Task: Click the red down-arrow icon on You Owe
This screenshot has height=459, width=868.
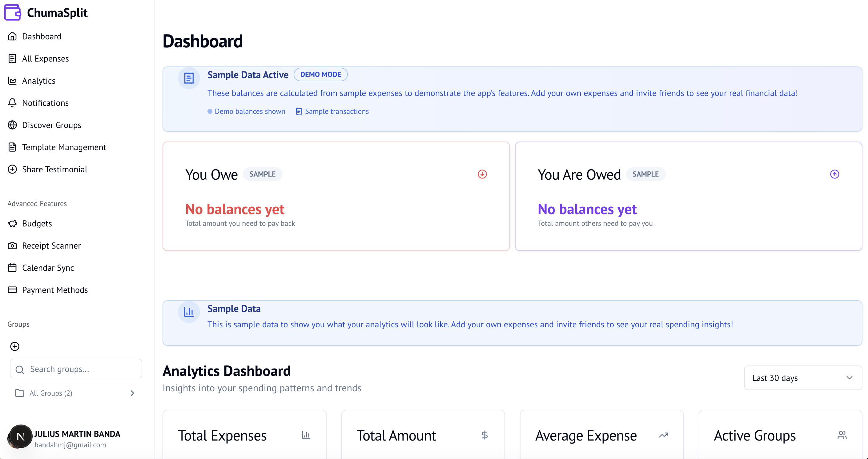Action: tap(482, 174)
